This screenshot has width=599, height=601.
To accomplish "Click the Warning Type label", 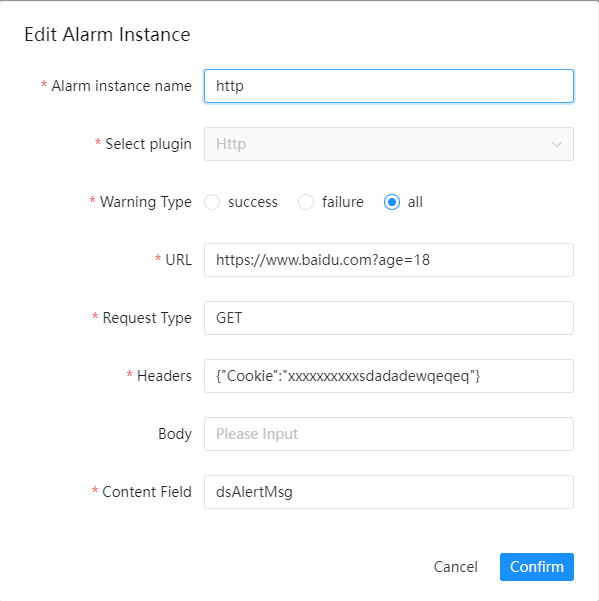I will [x=146, y=202].
